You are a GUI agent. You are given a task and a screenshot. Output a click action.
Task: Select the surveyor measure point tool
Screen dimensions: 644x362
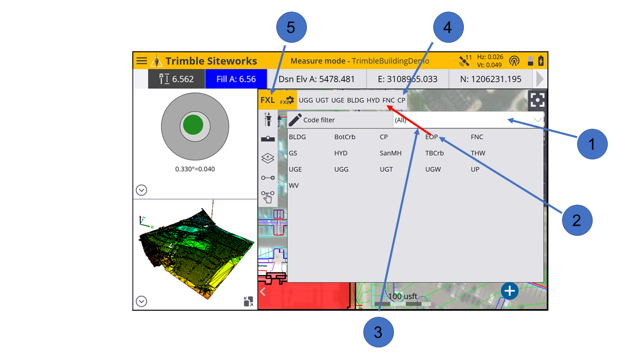tap(267, 119)
